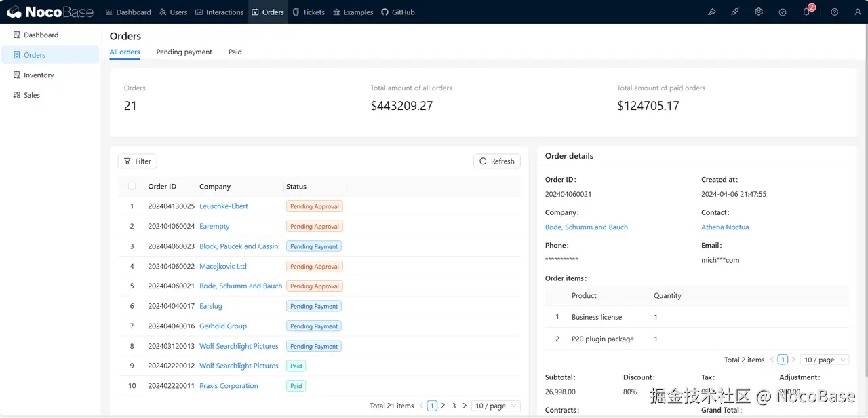
Task: Go to page 3 of orders
Action: tap(454, 406)
